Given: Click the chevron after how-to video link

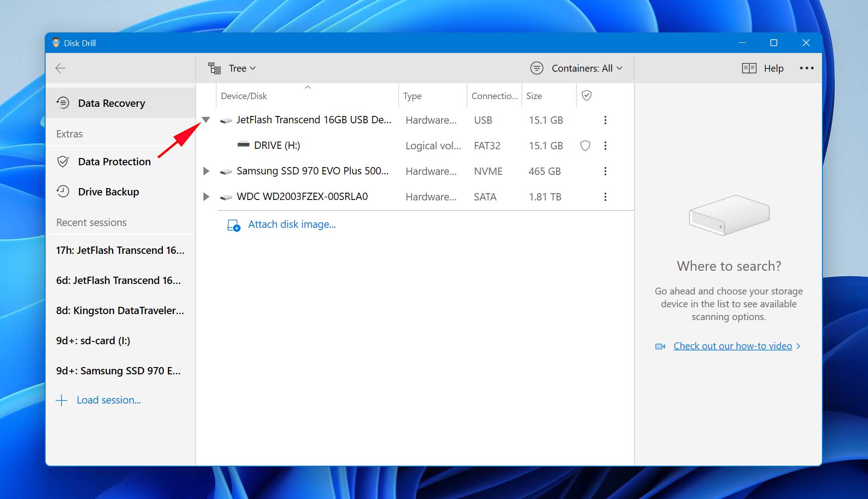Looking at the screenshot, I should [798, 346].
